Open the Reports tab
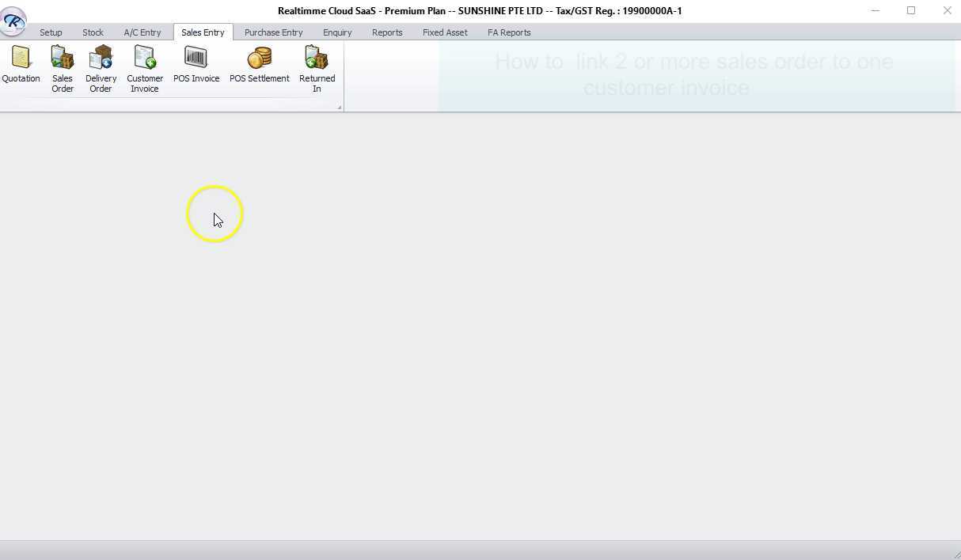The width and height of the screenshot is (961, 560). pyautogui.click(x=387, y=32)
